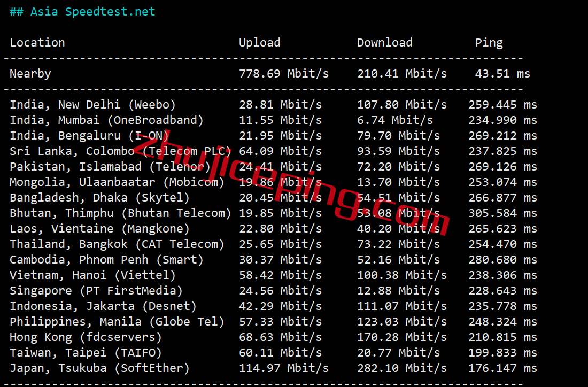This screenshot has height=387, width=588.
Task: Click Bangkok download '73.22 Mbit/s'
Action: tap(398, 244)
